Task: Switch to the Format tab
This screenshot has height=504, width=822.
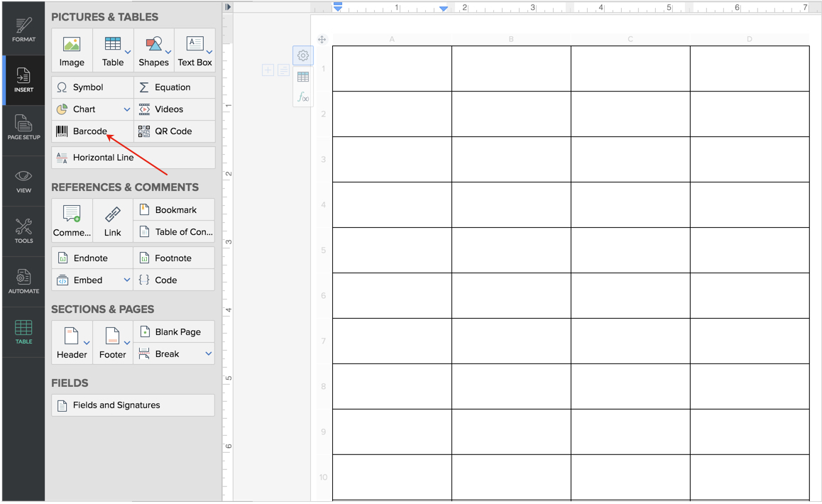Action: point(23,30)
